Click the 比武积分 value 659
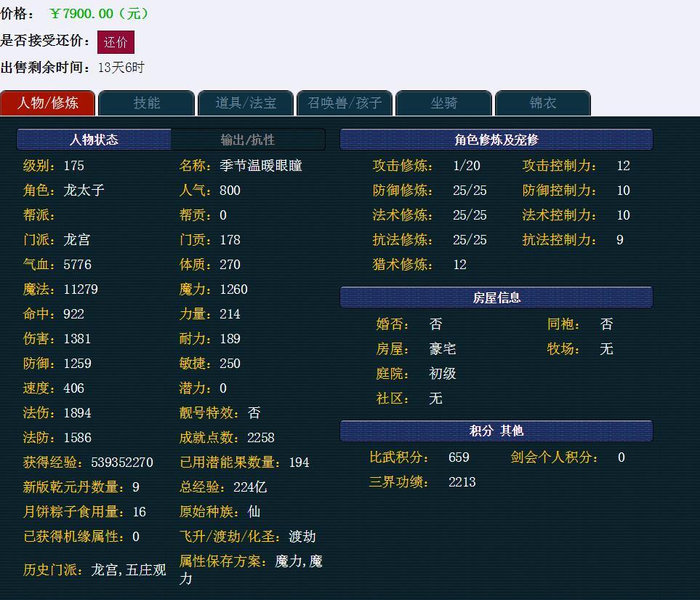This screenshot has height=600, width=700. (459, 457)
